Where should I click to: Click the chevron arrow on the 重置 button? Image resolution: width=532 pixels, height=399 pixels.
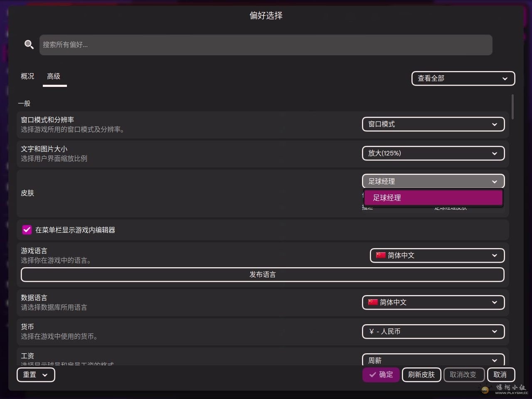pos(45,375)
